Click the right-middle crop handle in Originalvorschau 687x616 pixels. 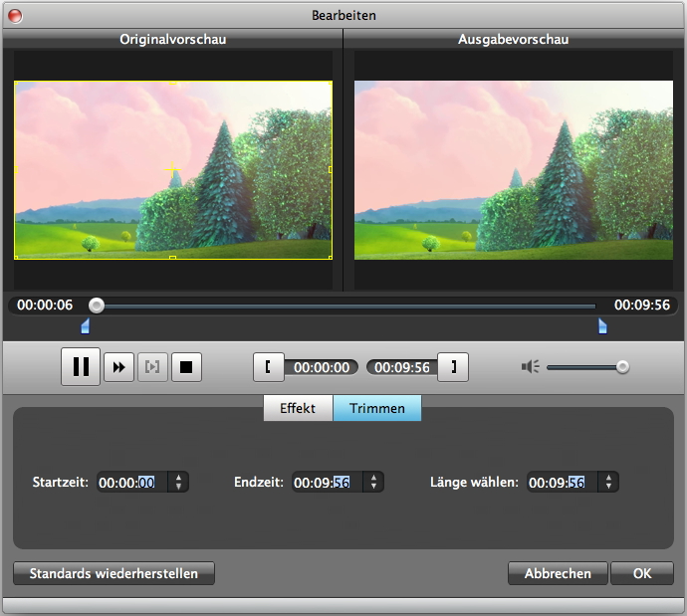pos(331,170)
